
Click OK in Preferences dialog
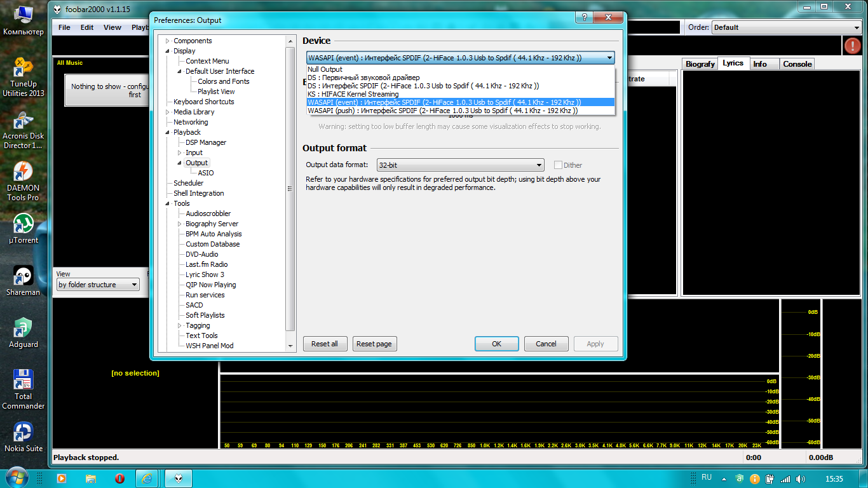coord(497,344)
